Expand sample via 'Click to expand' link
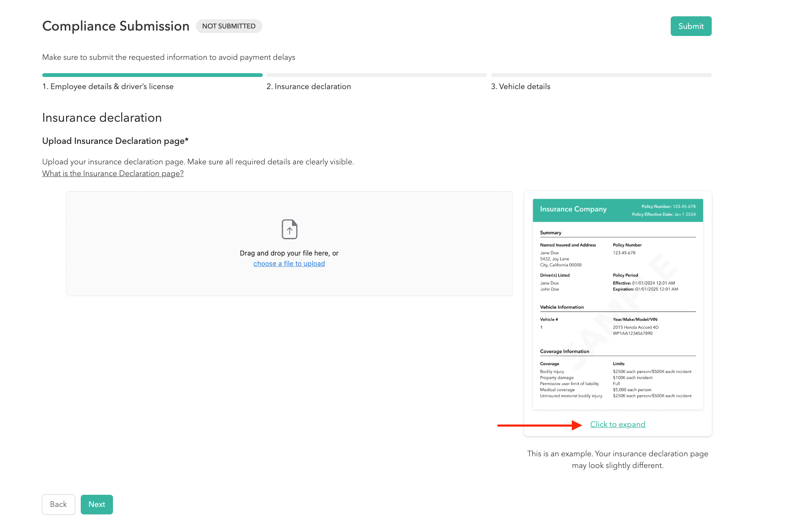Image resolution: width=800 pixels, height=532 pixels. pyautogui.click(x=618, y=425)
